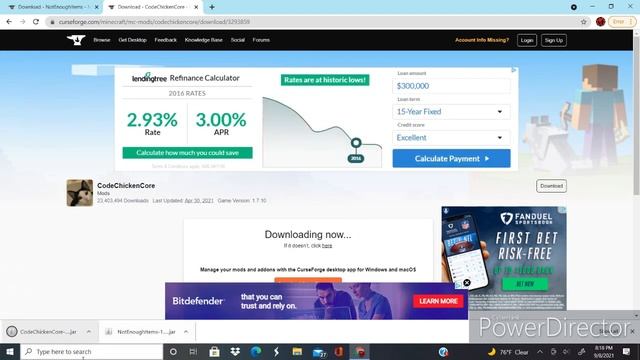The height and width of the screenshot is (360, 640).
Task: Click the 'here' link under Downloading now
Action: point(327,246)
